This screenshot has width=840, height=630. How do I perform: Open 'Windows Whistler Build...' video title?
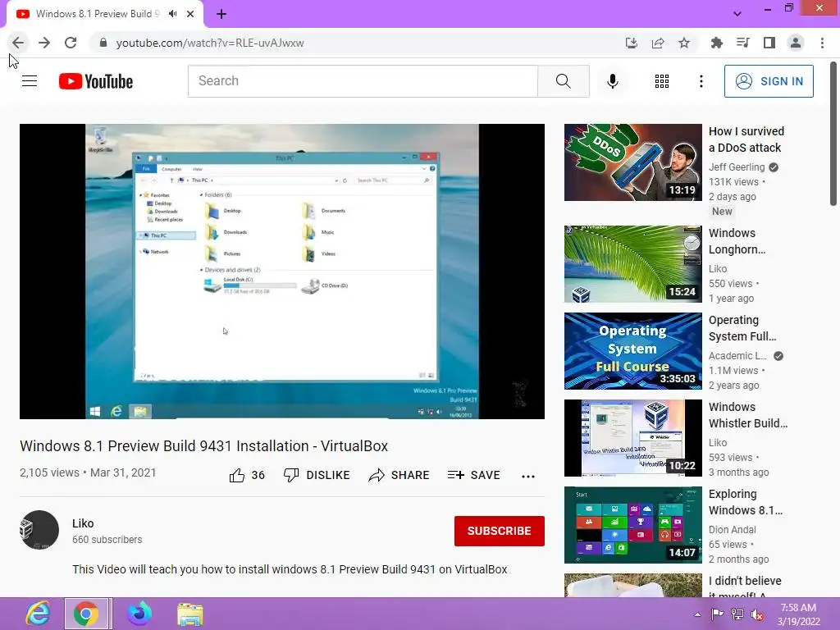coord(748,415)
